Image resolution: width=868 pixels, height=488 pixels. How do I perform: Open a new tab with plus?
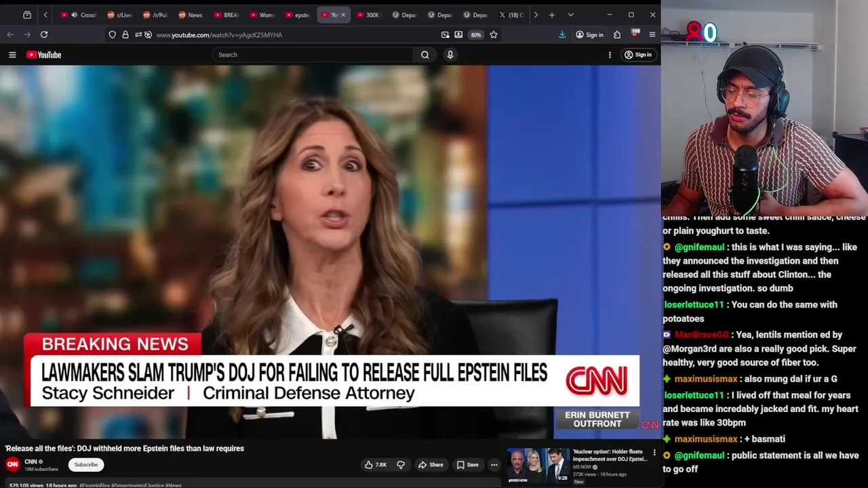[x=552, y=15]
